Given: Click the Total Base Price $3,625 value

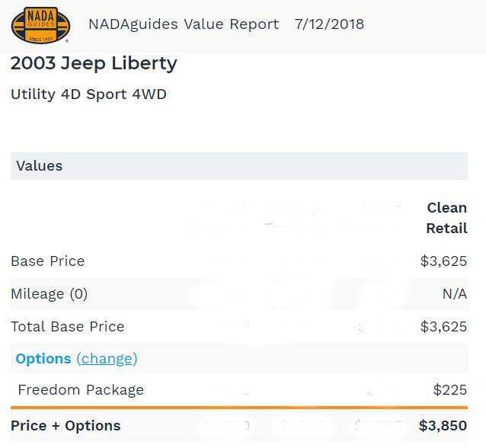Looking at the screenshot, I should pos(443,326).
